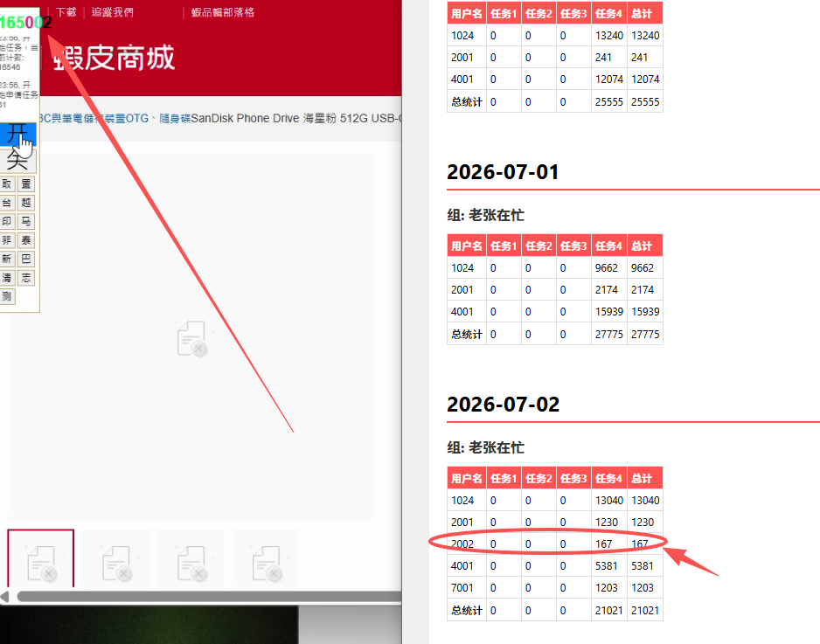Click the horizontal scrollbar thumb under the thumbnails

point(209,597)
